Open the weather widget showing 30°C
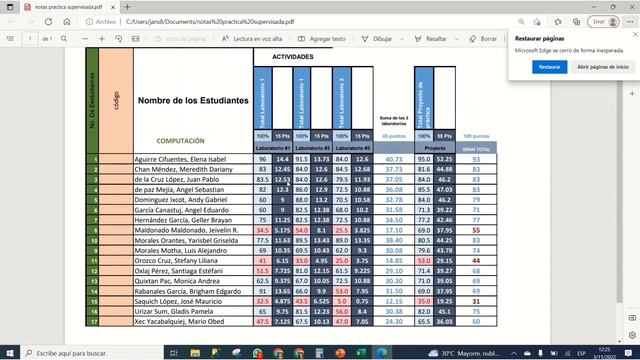This screenshot has width=640, height=360. coord(464,353)
